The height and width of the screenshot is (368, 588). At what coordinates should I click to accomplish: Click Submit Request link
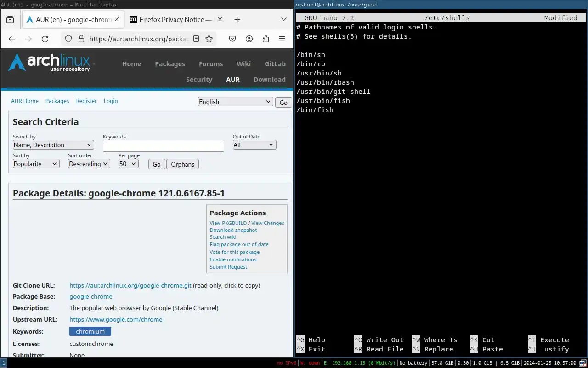point(228,267)
